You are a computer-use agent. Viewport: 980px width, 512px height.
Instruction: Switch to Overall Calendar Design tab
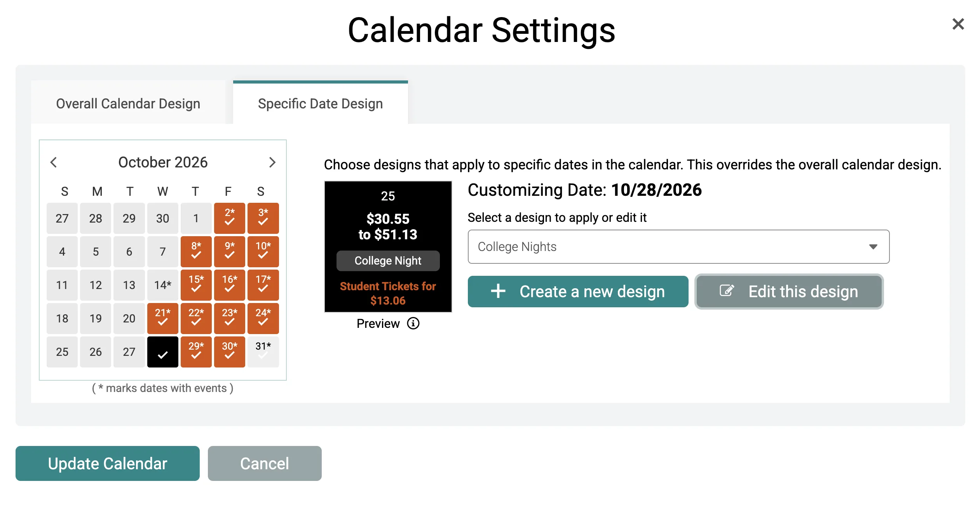(x=128, y=103)
